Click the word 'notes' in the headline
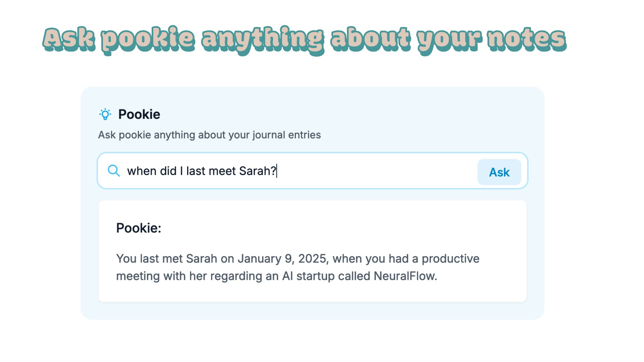 pos(527,39)
